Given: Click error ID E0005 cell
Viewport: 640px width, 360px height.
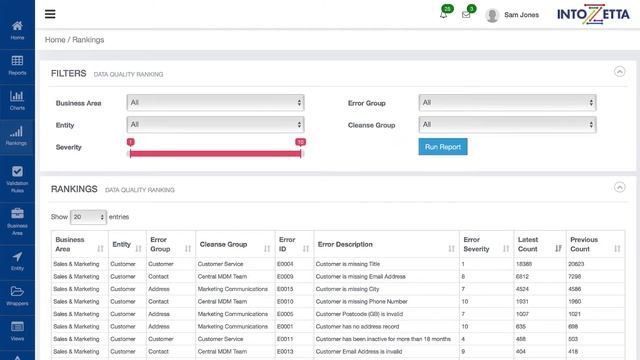Looking at the screenshot, I should [x=285, y=314].
